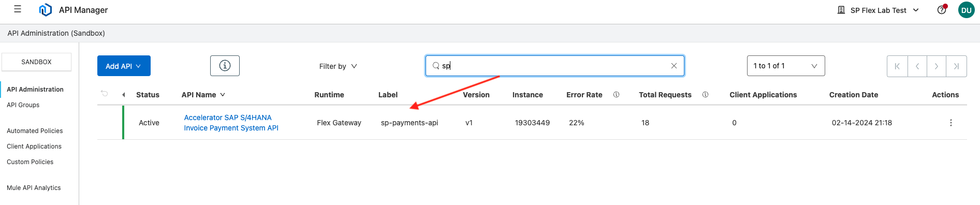Show Error Rate info tooltip icon
The image size is (980, 205).
(x=616, y=95)
